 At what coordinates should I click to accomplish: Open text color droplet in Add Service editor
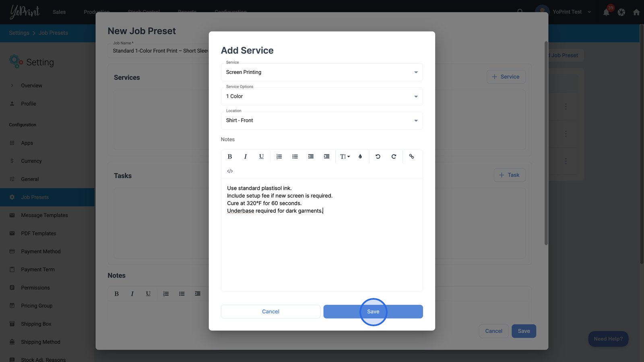(x=360, y=156)
